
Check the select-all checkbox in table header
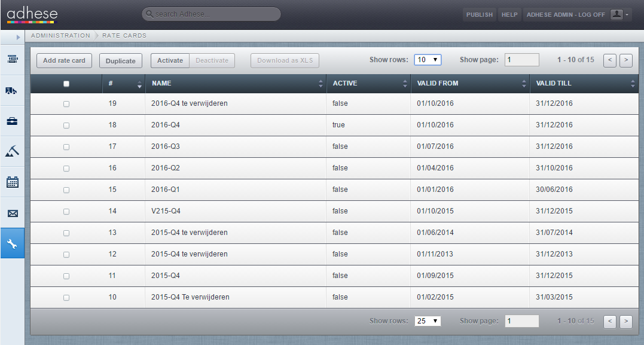click(66, 84)
